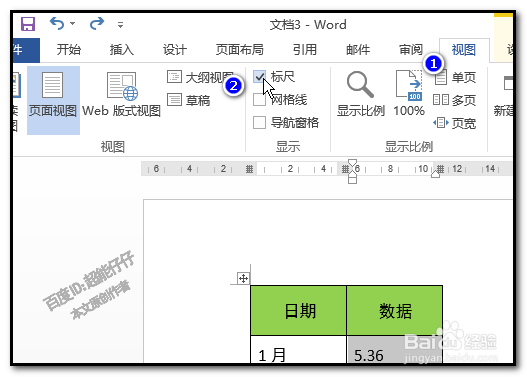This screenshot has height=377, width=527.
Task: Click the Redo arrow icon
Action: coord(97,24)
